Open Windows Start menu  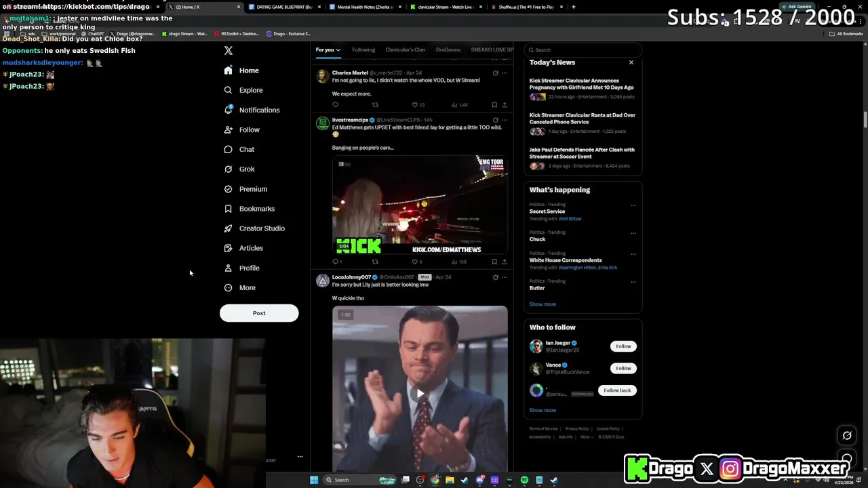[314, 480]
